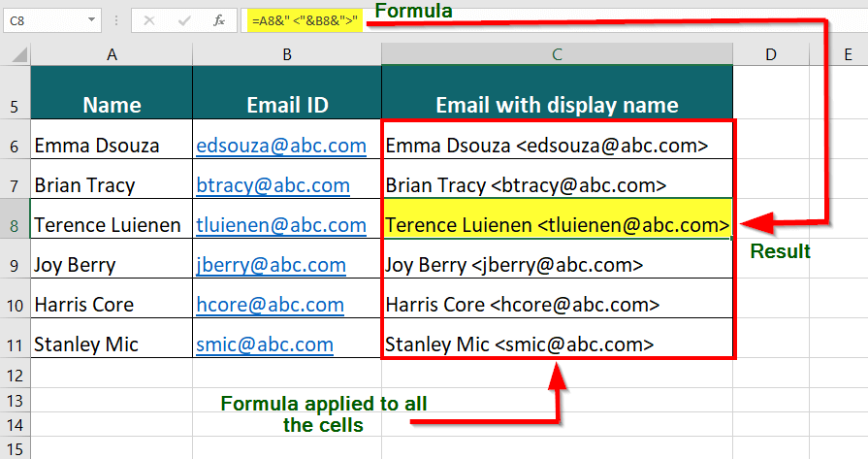Click the tluienen@abc.com hyperlink
The image size is (868, 459).
click(280, 225)
